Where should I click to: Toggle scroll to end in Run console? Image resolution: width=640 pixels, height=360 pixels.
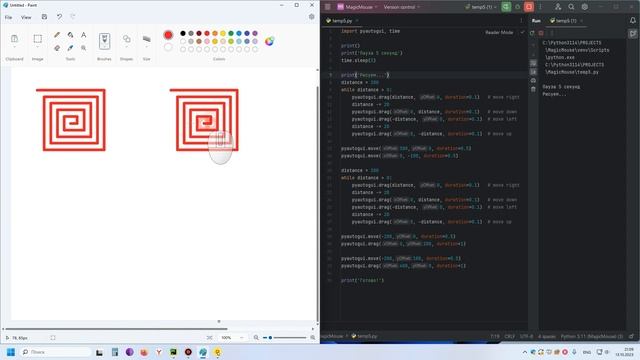pos(533,72)
